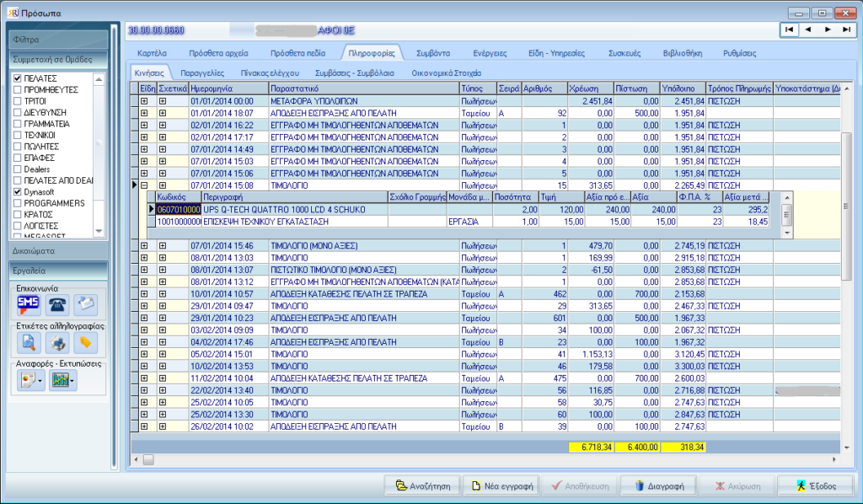Click the SMS communication icon
This screenshot has width=863, height=504.
pos(28,304)
